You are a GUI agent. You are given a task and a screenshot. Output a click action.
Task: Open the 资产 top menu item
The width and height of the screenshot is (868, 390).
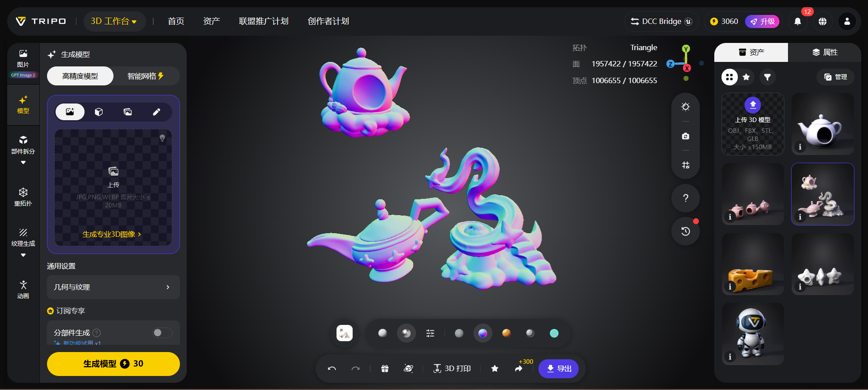(x=212, y=21)
